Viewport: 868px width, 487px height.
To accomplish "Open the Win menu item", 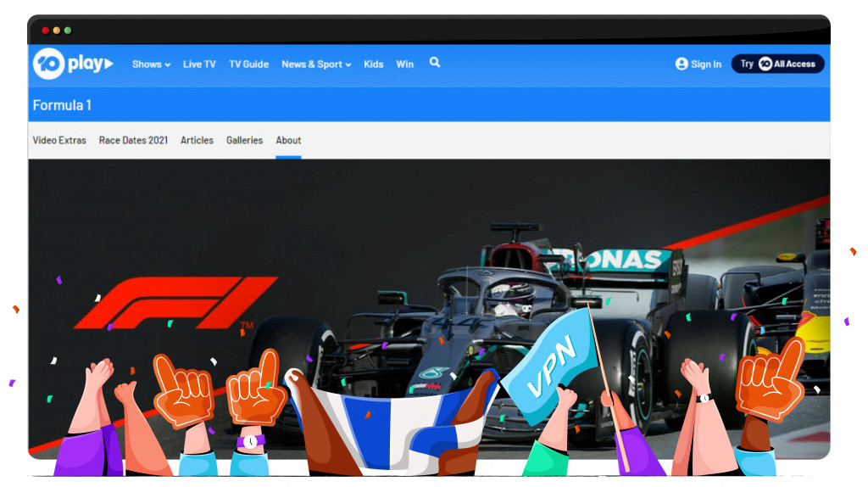I will [404, 64].
